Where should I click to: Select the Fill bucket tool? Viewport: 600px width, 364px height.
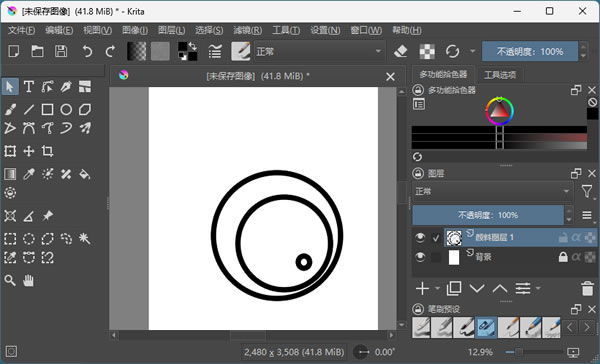point(85,174)
